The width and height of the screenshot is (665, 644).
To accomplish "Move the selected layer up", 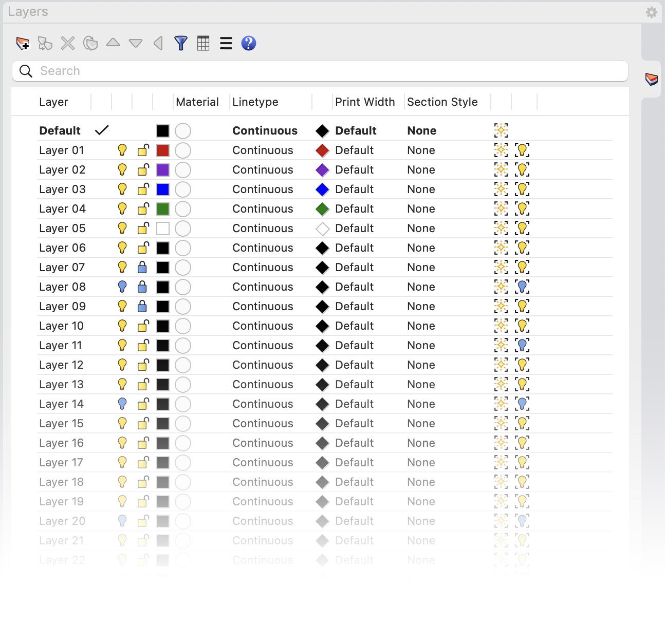I will [x=113, y=44].
